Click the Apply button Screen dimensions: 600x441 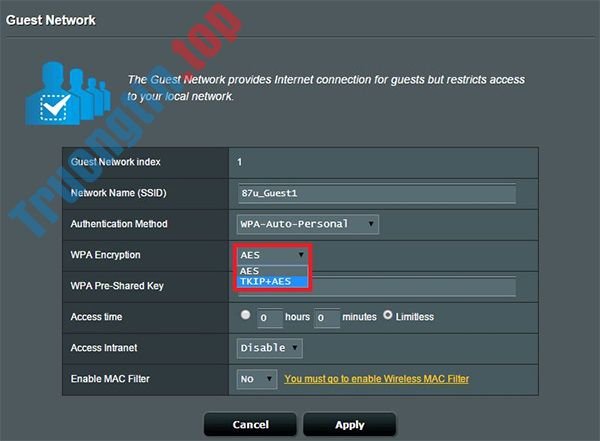349,424
